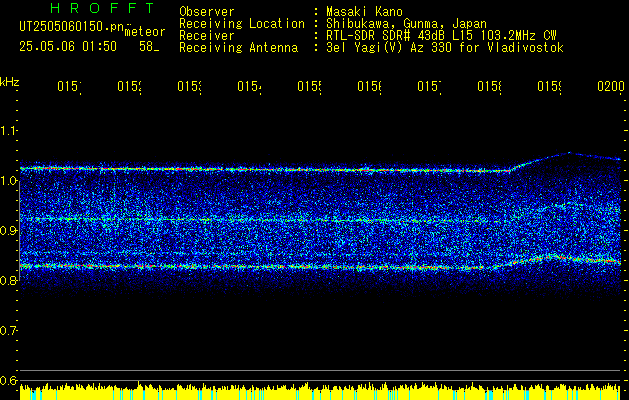Click the 0.7 kHz axis label
Image resolution: width=629 pixels, height=400 pixels.
[9, 331]
